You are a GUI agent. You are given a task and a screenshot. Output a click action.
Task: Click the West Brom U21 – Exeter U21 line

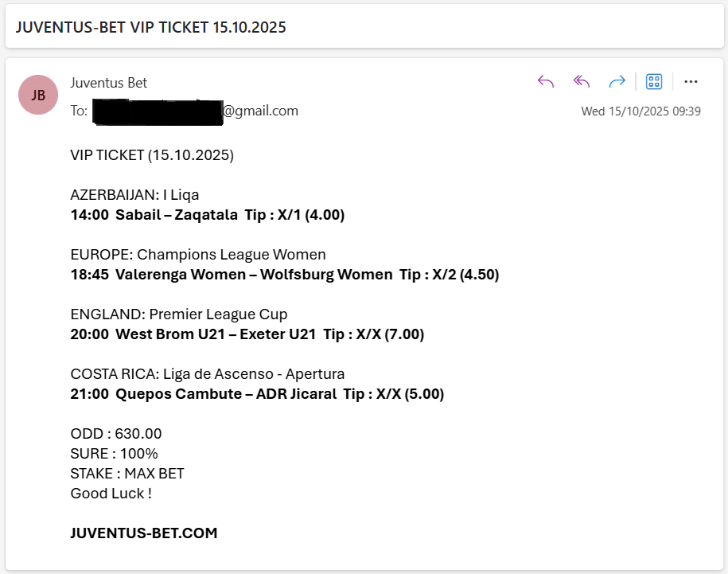pyautogui.click(x=247, y=334)
